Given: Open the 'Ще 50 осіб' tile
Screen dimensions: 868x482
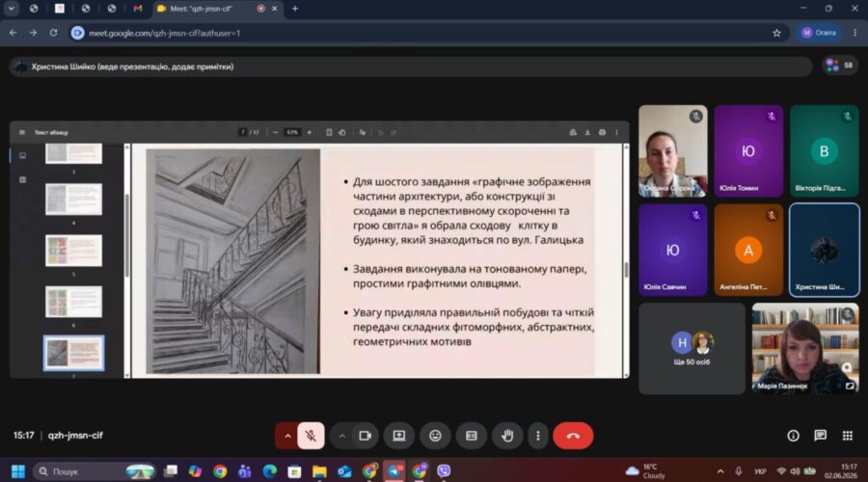Looking at the screenshot, I should point(692,349).
